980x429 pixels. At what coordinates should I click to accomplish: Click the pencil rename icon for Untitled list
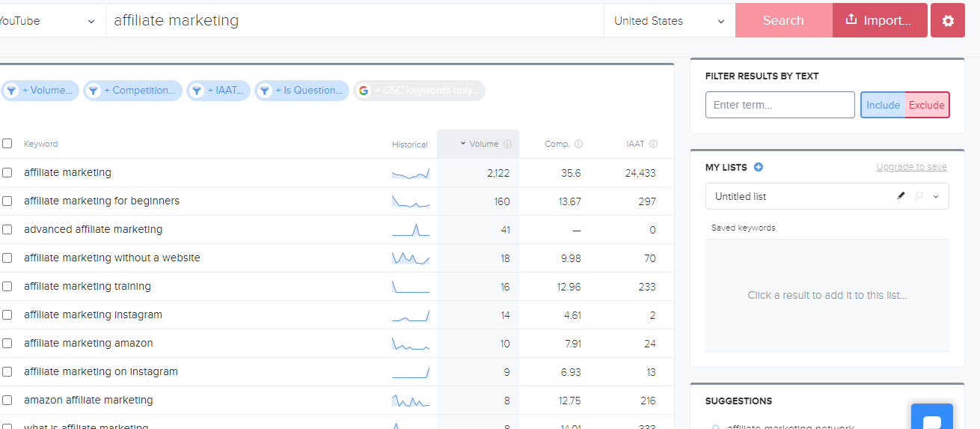901,196
